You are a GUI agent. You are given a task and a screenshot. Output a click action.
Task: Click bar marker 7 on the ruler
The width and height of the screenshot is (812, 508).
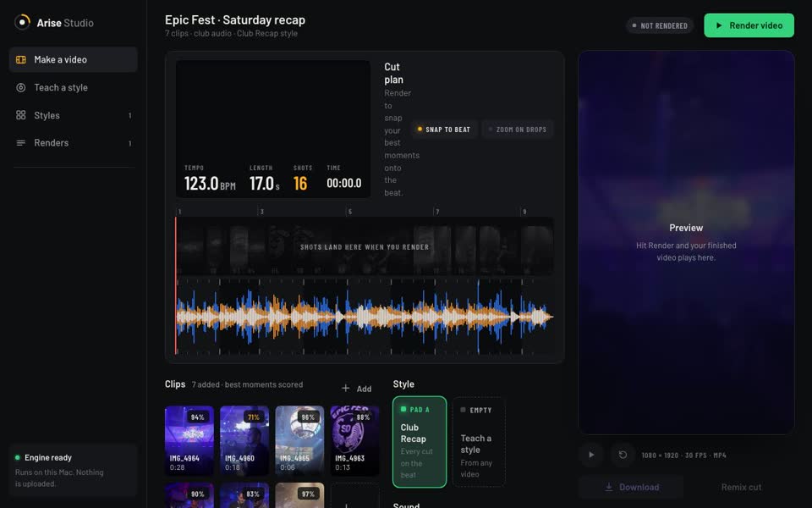click(437, 212)
